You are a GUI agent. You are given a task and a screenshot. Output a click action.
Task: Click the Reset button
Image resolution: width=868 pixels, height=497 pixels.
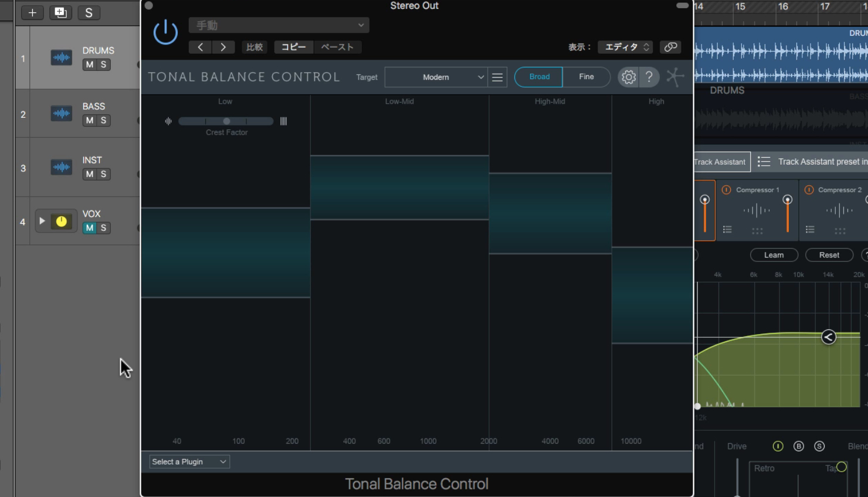coord(829,255)
